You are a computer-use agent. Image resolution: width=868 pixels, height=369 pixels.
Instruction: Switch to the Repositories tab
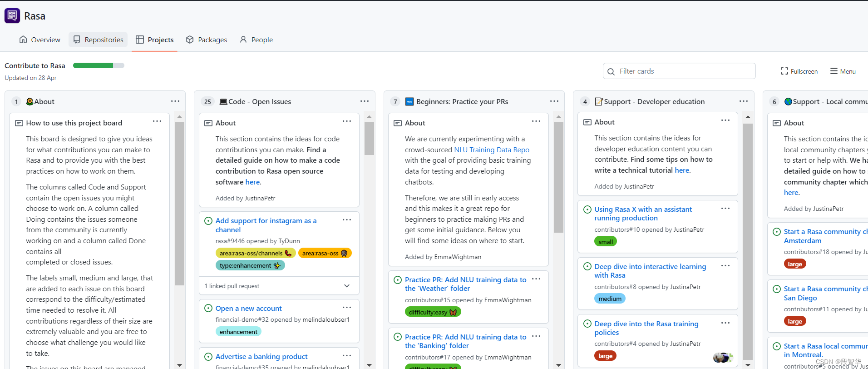pos(98,40)
